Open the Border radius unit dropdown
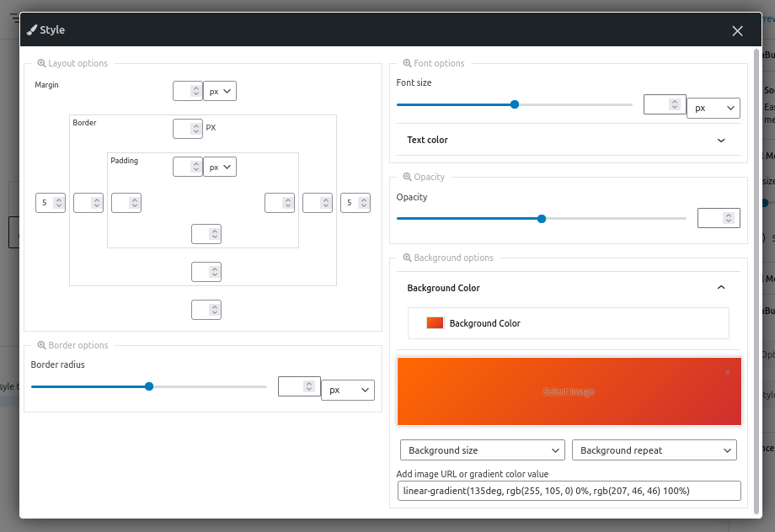This screenshot has width=775, height=532. pos(348,390)
